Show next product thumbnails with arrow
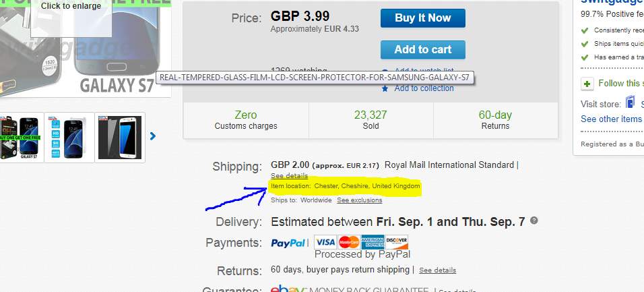Image resolution: width=644 pixels, height=292 pixels. click(x=153, y=136)
